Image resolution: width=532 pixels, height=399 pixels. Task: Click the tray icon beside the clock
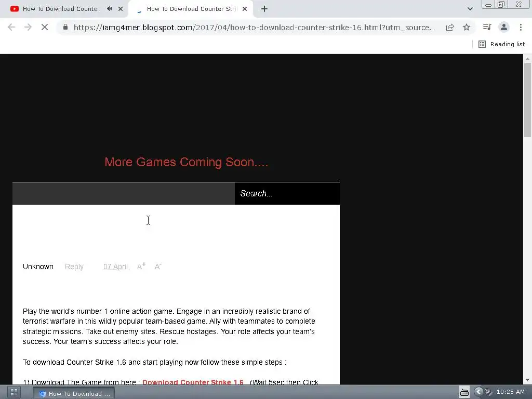click(x=488, y=392)
